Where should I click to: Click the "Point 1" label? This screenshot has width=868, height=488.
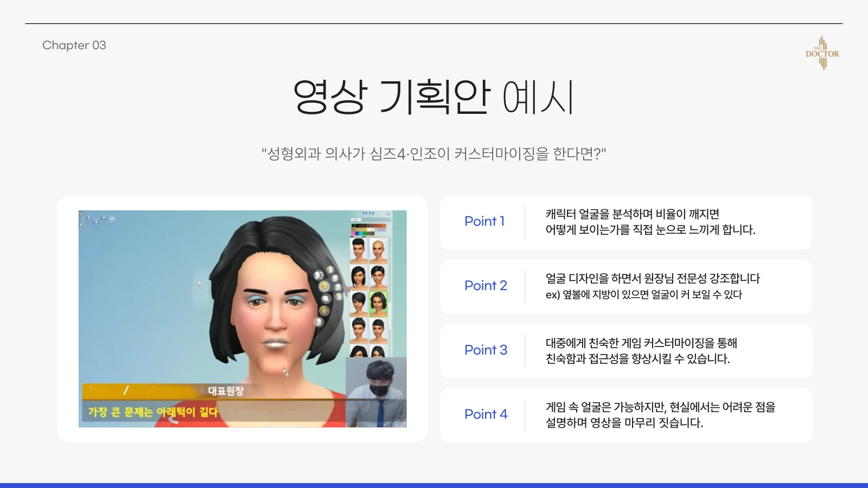click(484, 221)
